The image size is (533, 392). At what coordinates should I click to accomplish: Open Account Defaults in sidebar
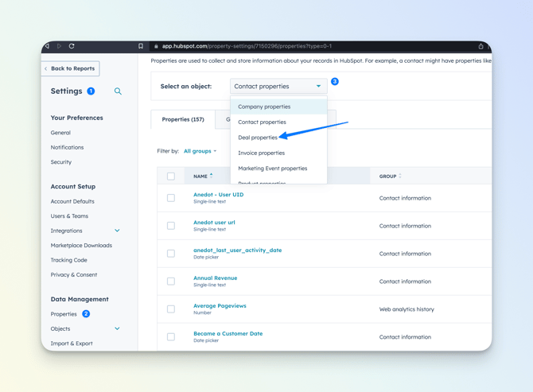pyautogui.click(x=72, y=201)
